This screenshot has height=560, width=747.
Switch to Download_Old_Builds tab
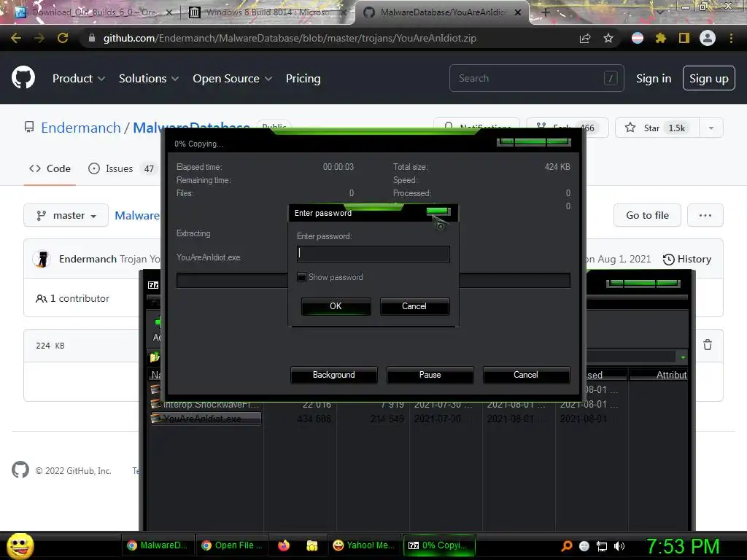click(x=93, y=12)
